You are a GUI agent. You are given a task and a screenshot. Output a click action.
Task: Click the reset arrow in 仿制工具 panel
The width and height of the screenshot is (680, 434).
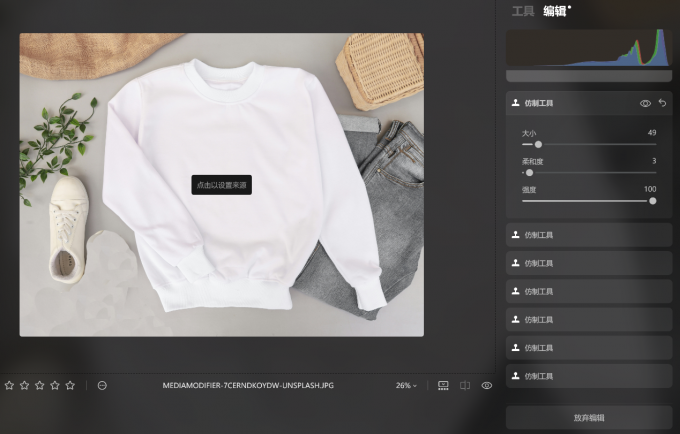(662, 103)
